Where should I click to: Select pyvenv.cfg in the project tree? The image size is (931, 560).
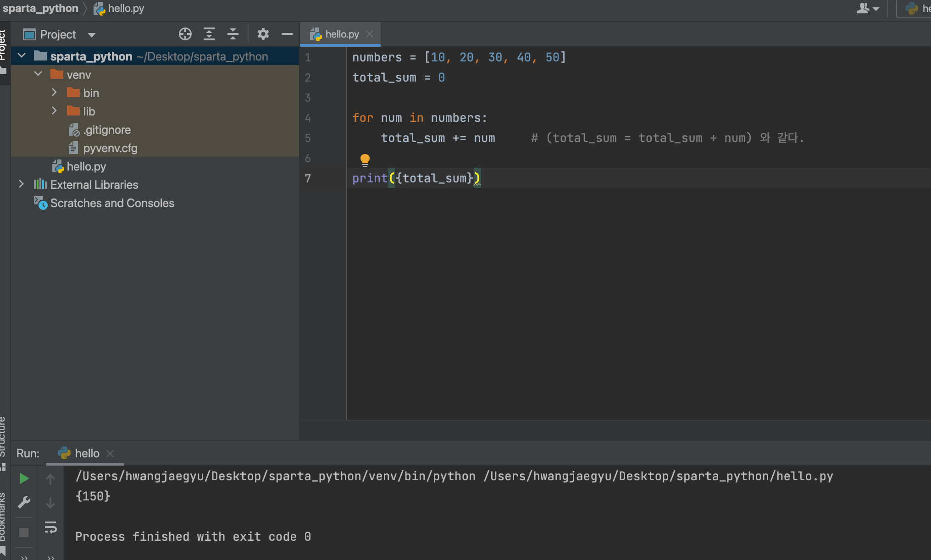coord(110,148)
